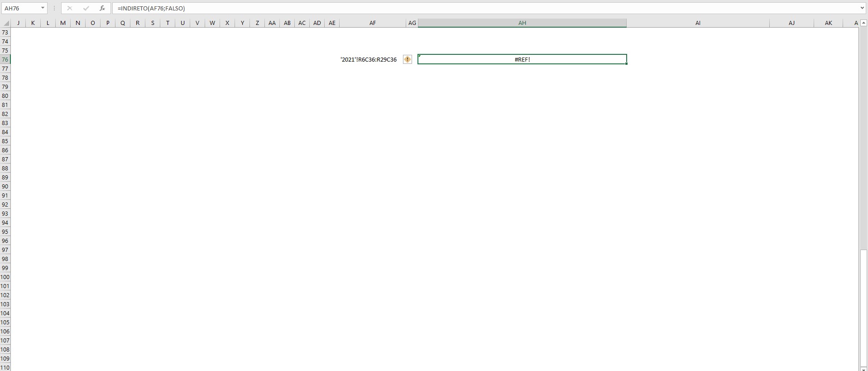Image resolution: width=868 pixels, height=371 pixels.
Task: Select column AE header
Action: click(332, 23)
